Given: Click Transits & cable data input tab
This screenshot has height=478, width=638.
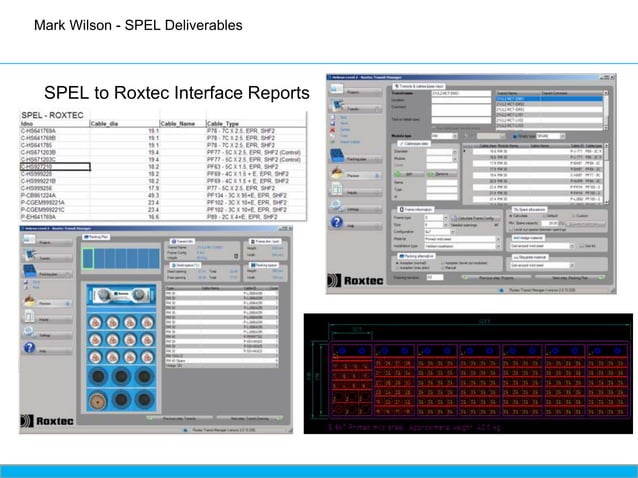Looking at the screenshot, I should point(419,86).
